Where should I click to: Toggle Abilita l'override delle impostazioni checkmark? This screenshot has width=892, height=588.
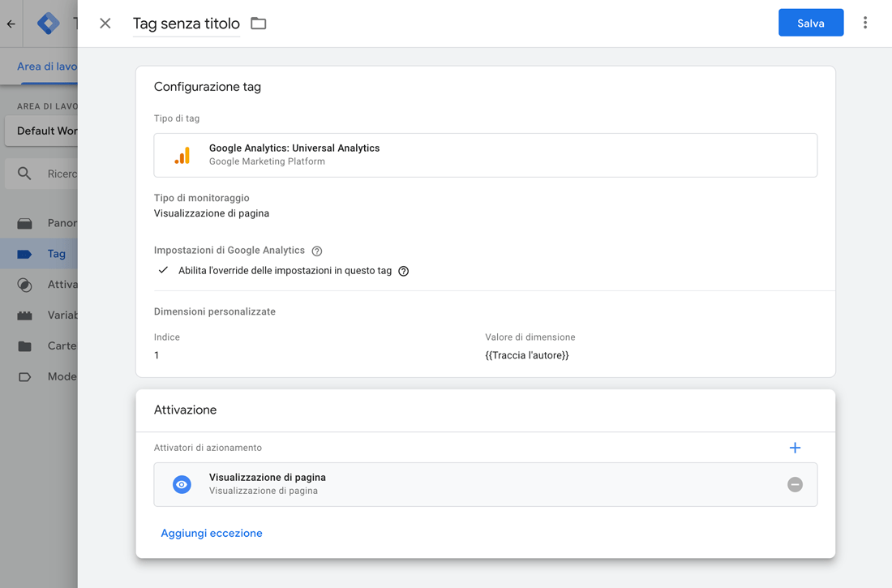tap(163, 270)
